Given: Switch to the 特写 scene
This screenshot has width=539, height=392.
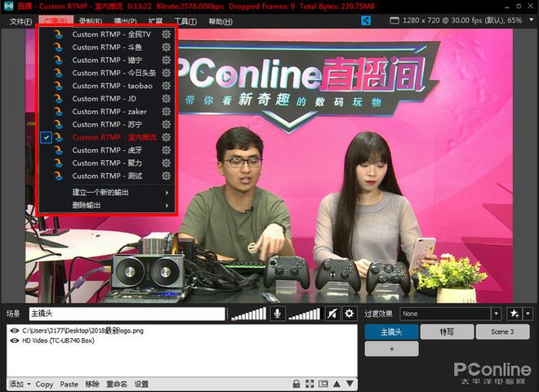Looking at the screenshot, I should click(447, 332).
